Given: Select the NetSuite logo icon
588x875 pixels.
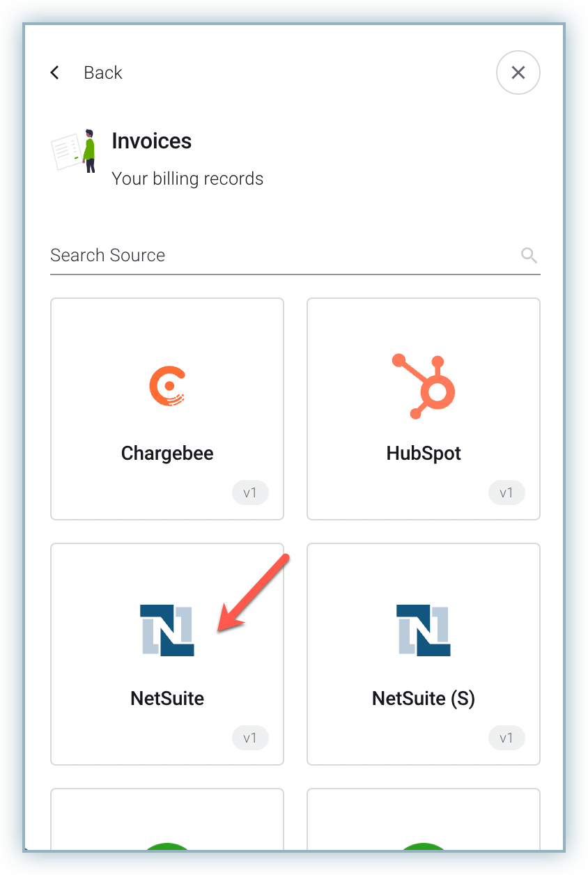Looking at the screenshot, I should tap(167, 630).
